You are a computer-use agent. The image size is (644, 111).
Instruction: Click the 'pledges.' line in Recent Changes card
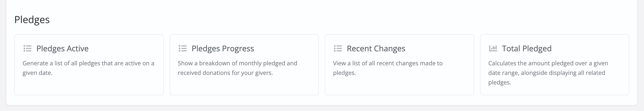pyautogui.click(x=345, y=73)
